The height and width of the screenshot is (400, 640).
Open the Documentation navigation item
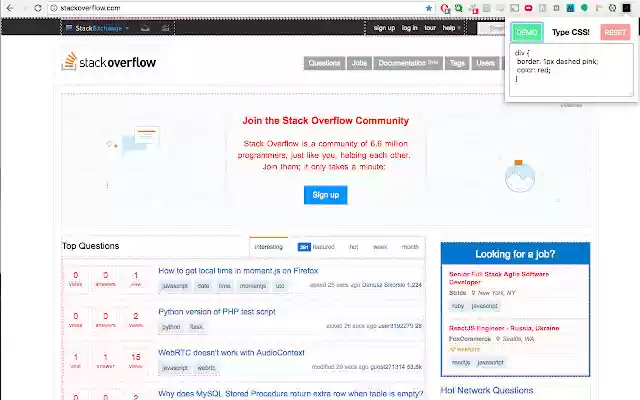pos(408,63)
